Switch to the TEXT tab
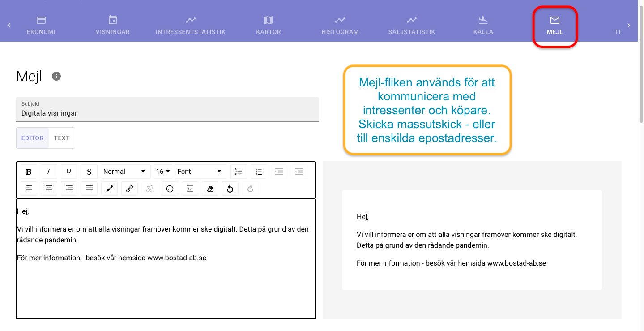Image resolution: width=644 pixels, height=331 pixels. 61,138
